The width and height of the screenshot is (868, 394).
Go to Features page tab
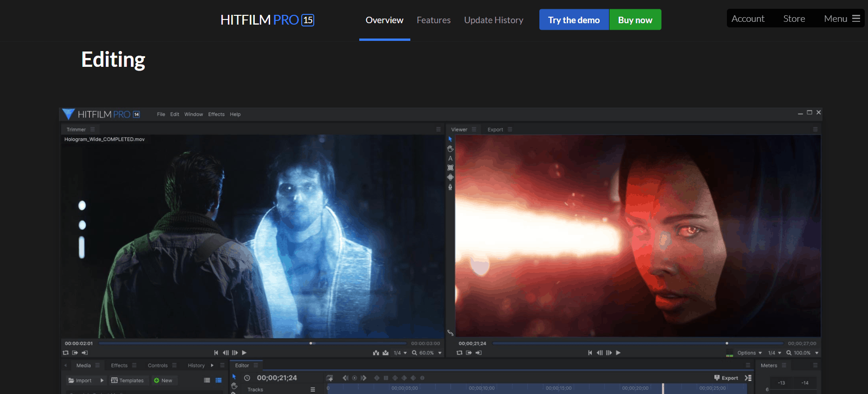[434, 20]
